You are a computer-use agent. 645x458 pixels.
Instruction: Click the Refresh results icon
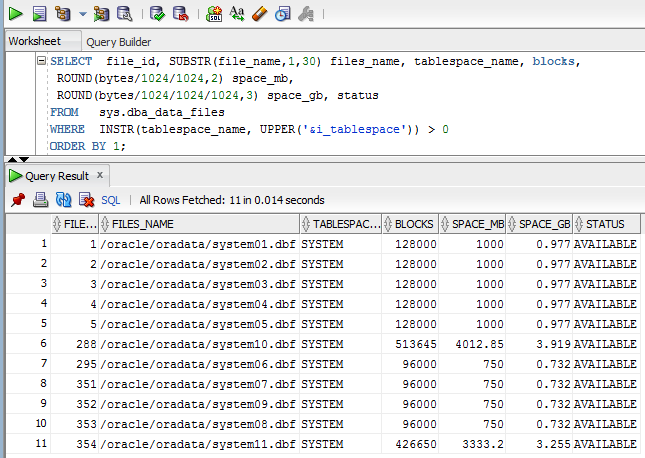(64, 200)
